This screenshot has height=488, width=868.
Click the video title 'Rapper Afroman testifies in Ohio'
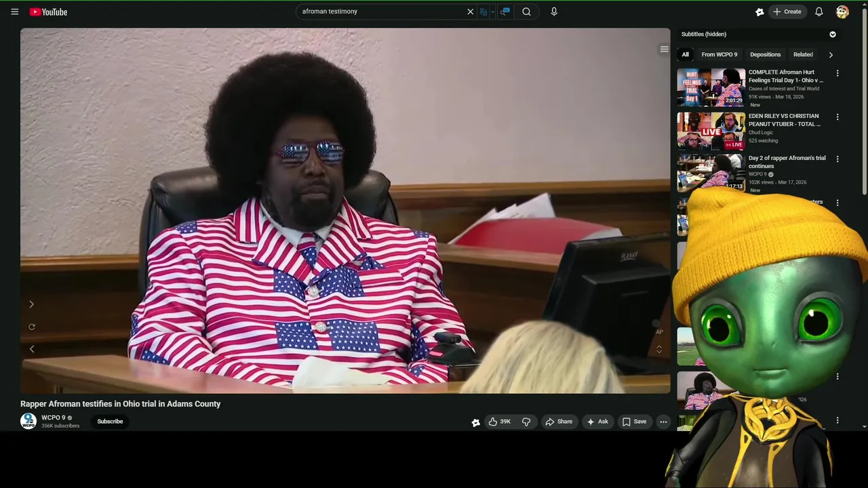[120, 404]
